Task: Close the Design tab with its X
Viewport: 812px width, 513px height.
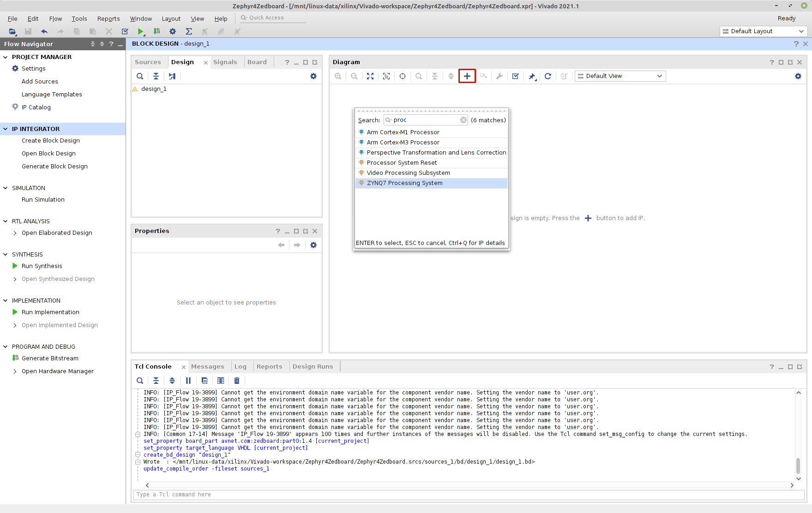Action: tap(206, 63)
